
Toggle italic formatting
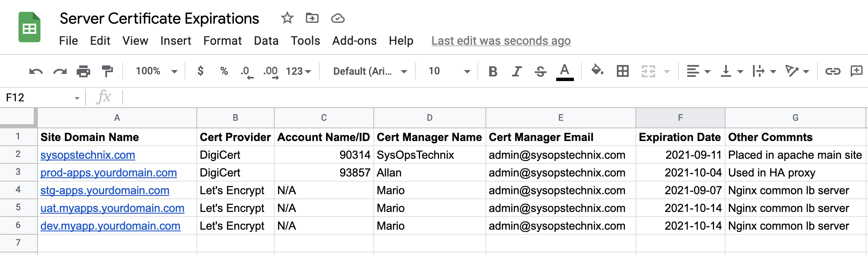(517, 71)
